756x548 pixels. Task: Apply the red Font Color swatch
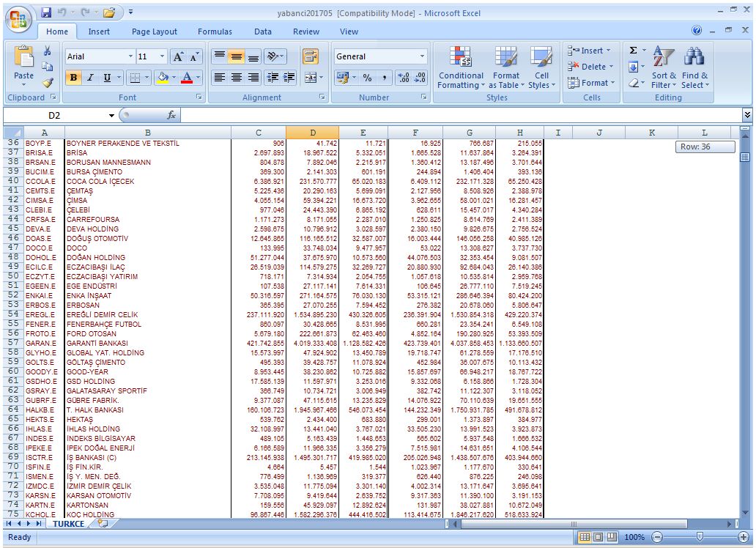(187, 77)
